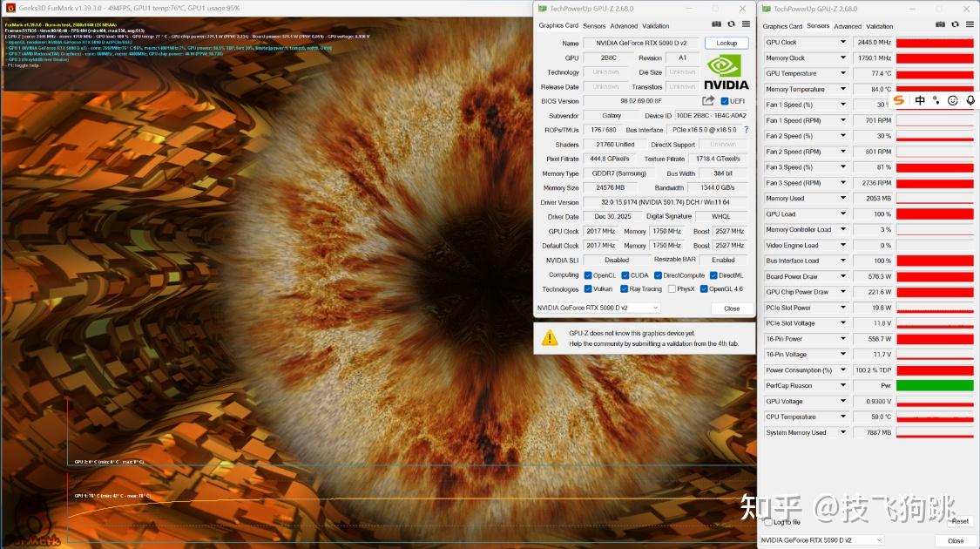This screenshot has width=980, height=549.
Task: Click the GPU-Z app icon in Graphics Card window title
Action: click(x=543, y=9)
